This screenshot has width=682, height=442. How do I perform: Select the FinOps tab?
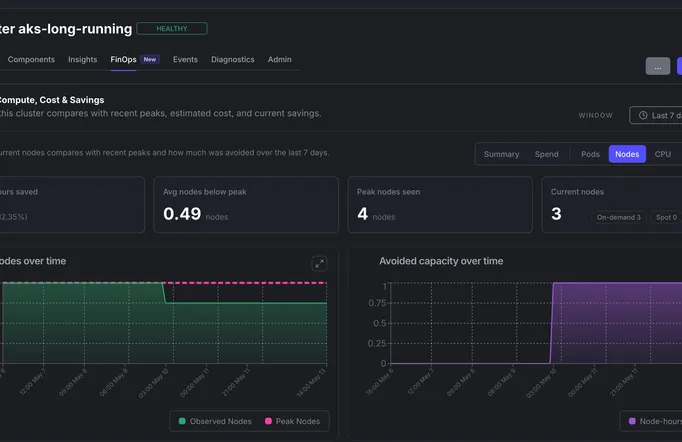pos(124,60)
